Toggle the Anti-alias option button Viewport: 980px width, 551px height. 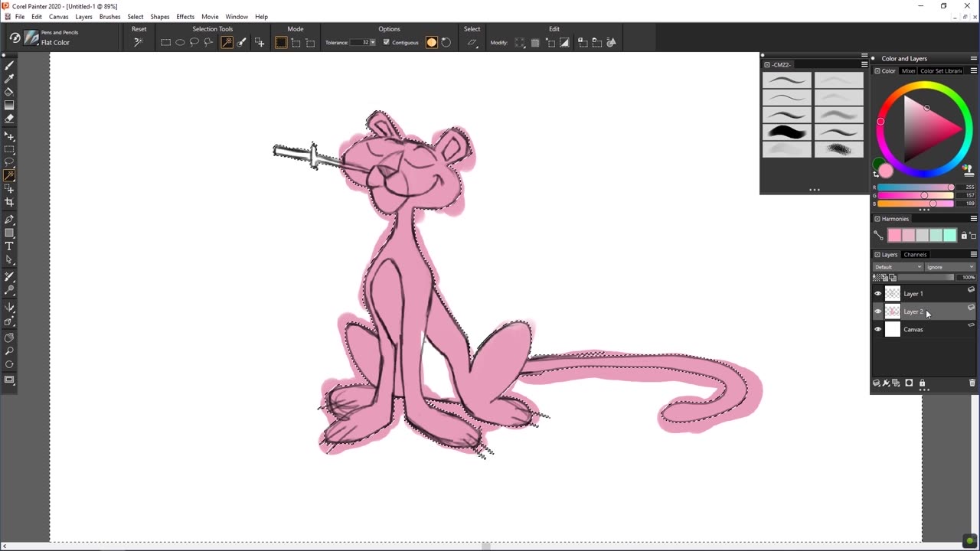pos(432,42)
